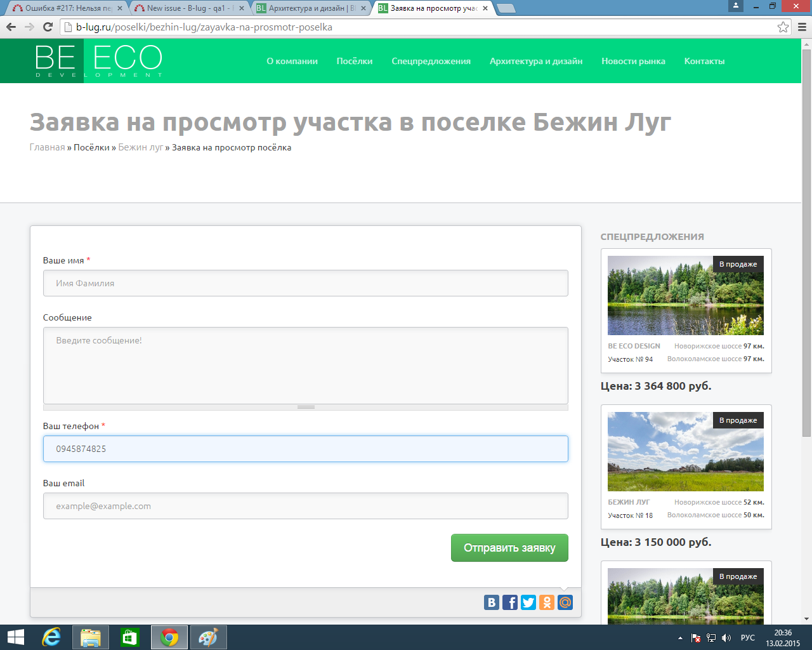This screenshot has width=812, height=650.
Task: Share page via VKontakte icon
Action: [x=491, y=602]
